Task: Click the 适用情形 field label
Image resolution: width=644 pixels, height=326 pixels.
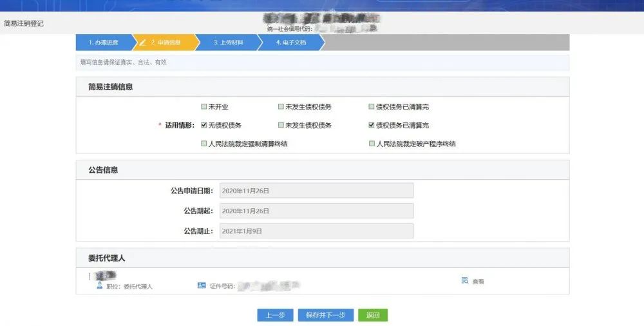Action: (180, 126)
